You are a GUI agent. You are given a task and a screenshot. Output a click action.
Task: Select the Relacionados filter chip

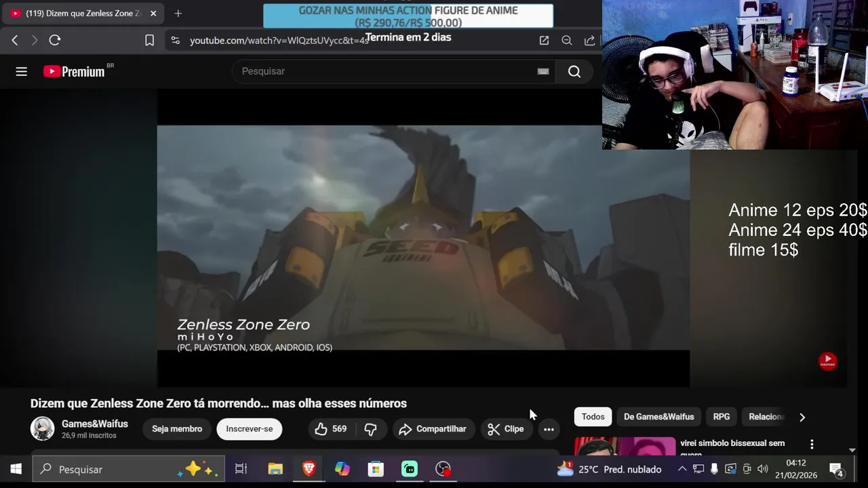pyautogui.click(x=766, y=417)
